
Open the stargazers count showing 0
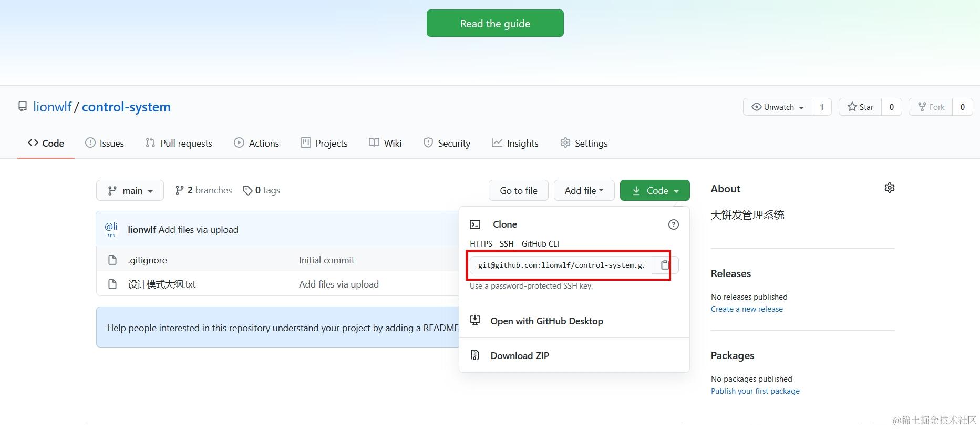(x=892, y=107)
